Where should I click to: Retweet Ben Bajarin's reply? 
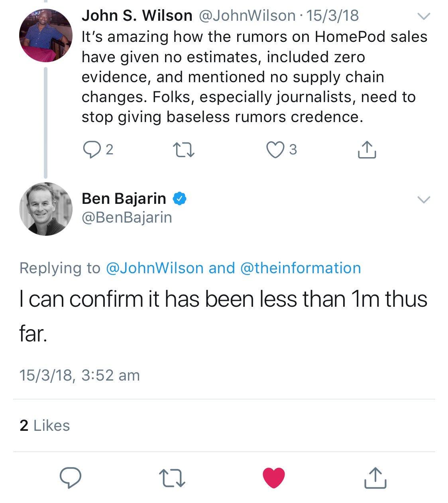172,477
